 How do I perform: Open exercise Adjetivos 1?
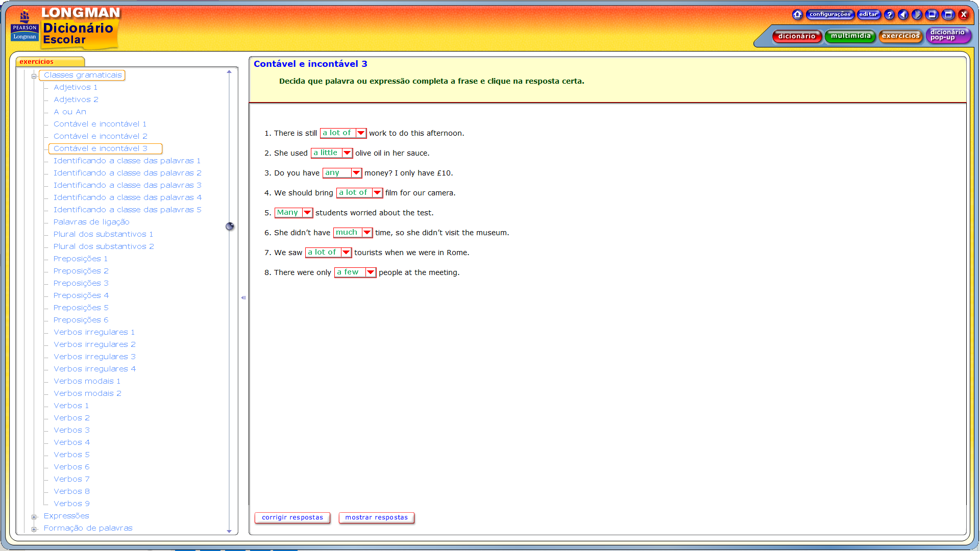[76, 87]
